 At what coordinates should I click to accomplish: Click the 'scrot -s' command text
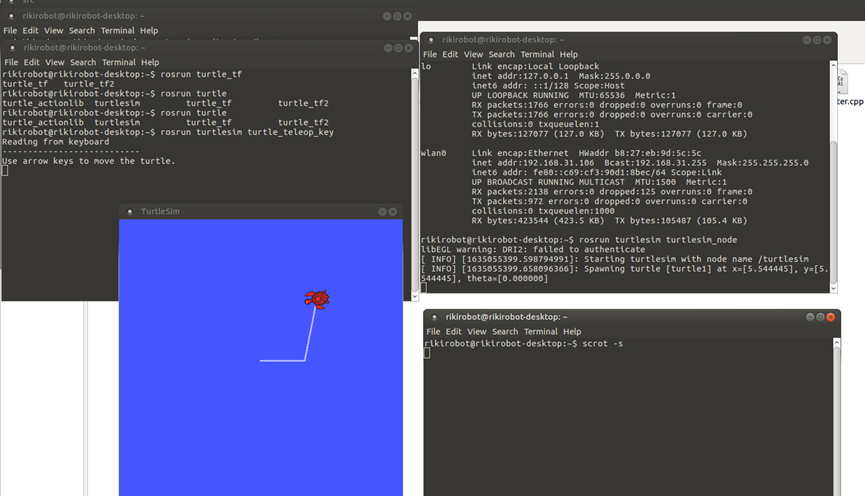pyautogui.click(x=602, y=343)
